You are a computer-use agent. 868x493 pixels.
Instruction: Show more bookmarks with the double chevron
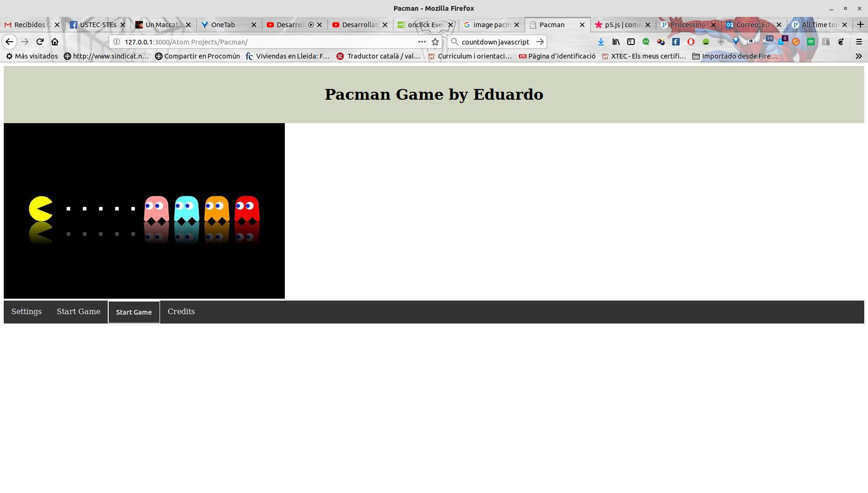click(x=859, y=56)
